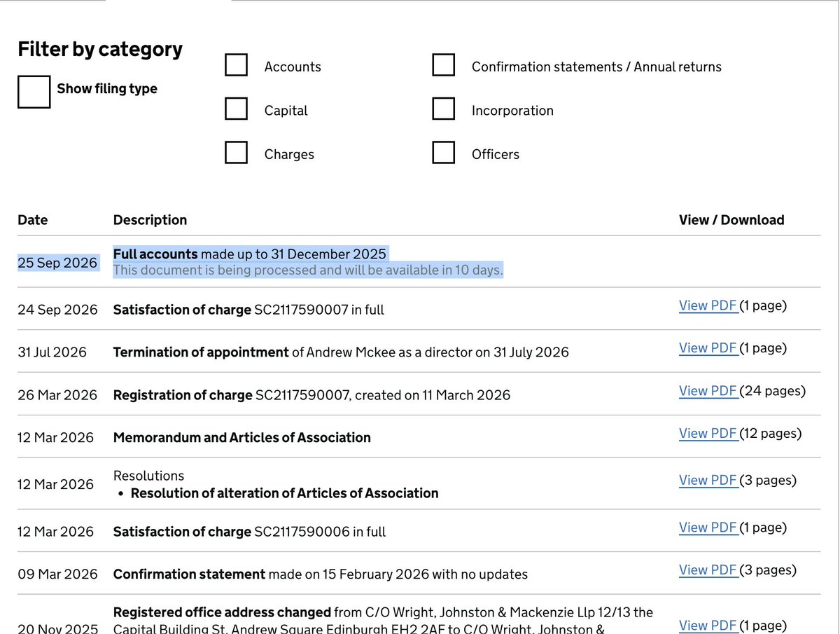
Task: Click the Capital checkbox label
Action: [x=286, y=111]
